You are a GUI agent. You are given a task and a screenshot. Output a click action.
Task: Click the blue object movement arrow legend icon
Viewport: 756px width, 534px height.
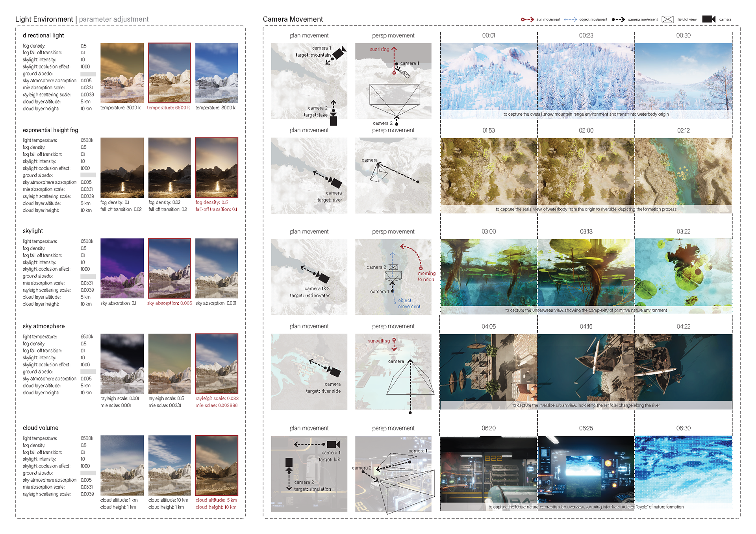pyautogui.click(x=570, y=19)
